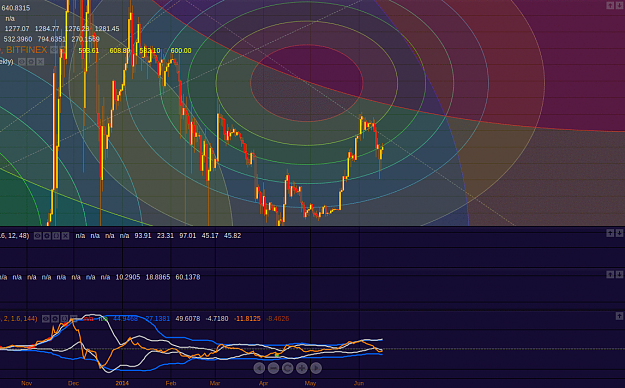This screenshot has height=388, width=625.
Task: Hide the (…, 12, 48) indicator via eye icon
Action: tap(37, 236)
